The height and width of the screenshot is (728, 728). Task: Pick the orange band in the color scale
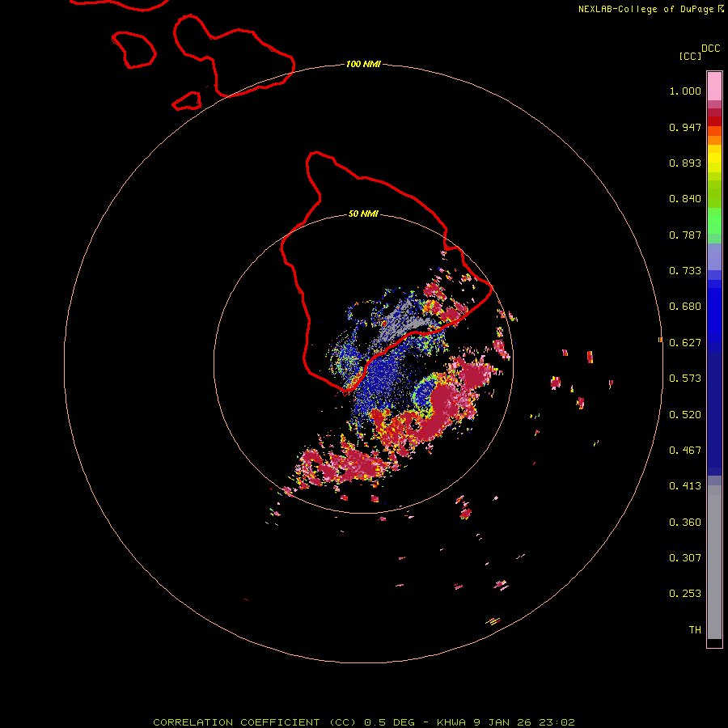click(714, 140)
